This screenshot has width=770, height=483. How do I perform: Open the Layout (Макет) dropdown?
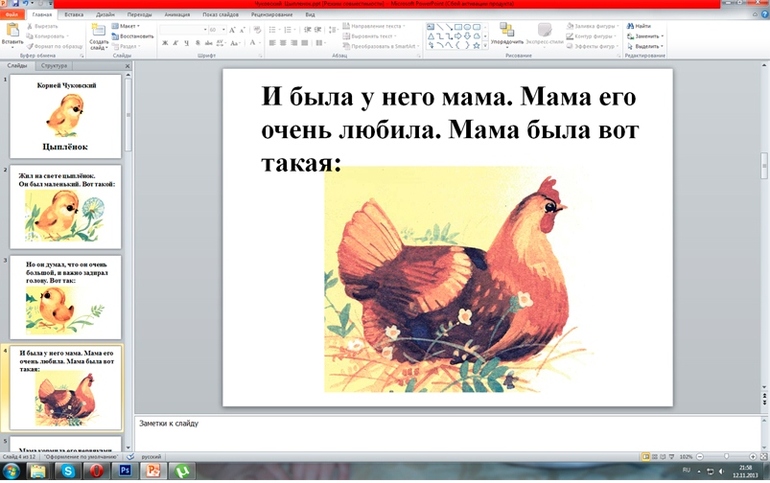click(x=126, y=26)
